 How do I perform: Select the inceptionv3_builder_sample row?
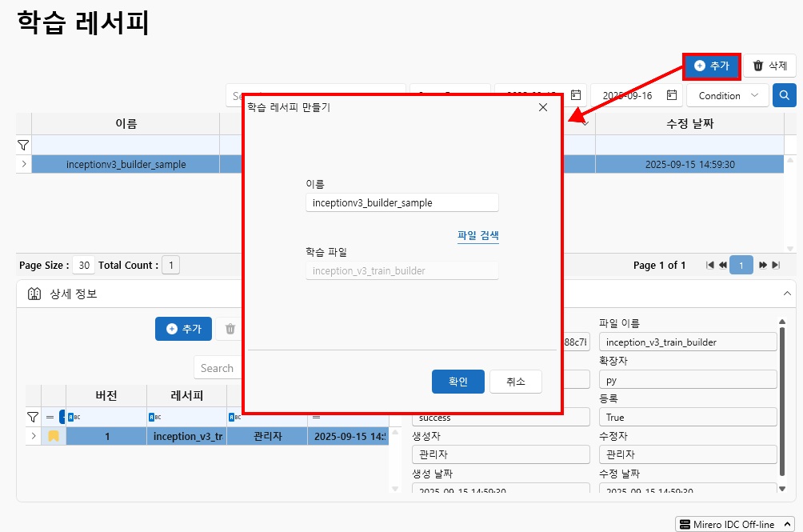(x=128, y=162)
